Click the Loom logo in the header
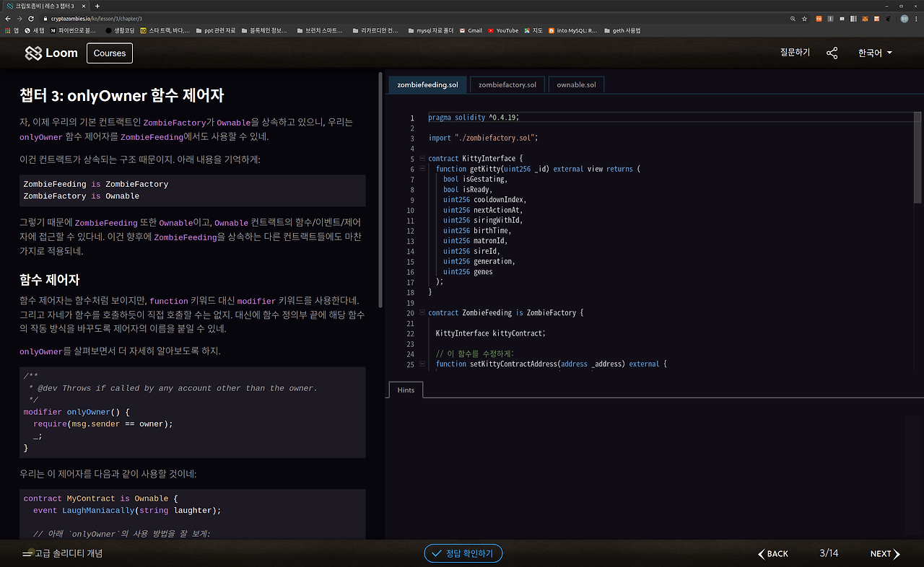924x567 pixels. tap(51, 53)
